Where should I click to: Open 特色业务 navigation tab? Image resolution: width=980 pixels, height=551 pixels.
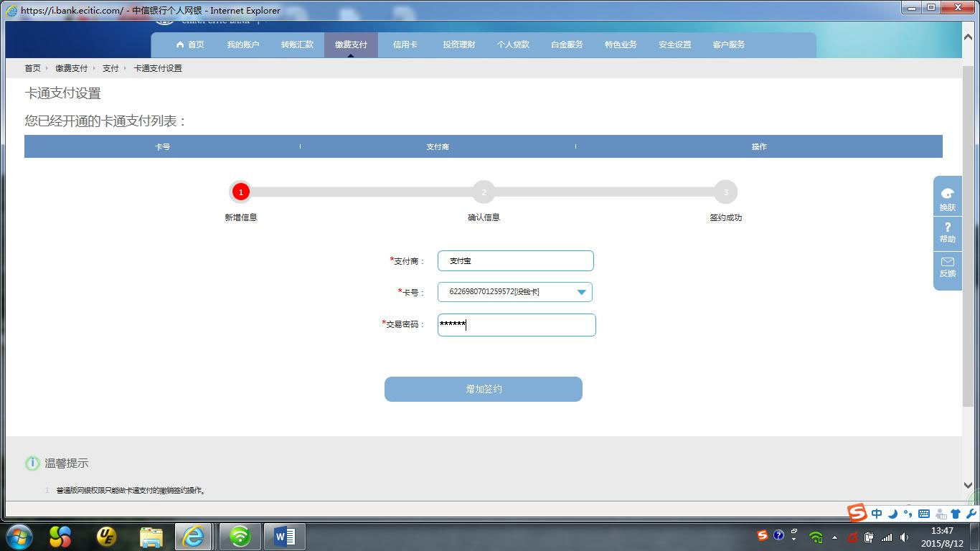[621, 44]
